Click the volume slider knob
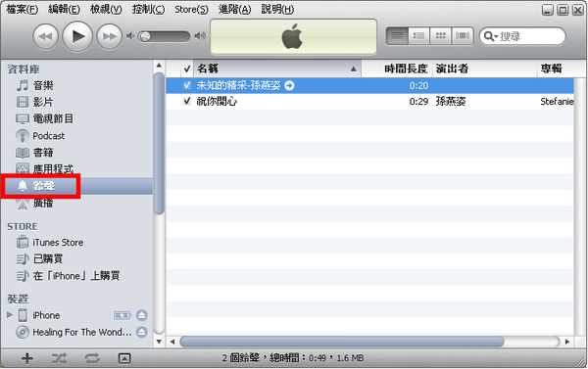 point(145,36)
